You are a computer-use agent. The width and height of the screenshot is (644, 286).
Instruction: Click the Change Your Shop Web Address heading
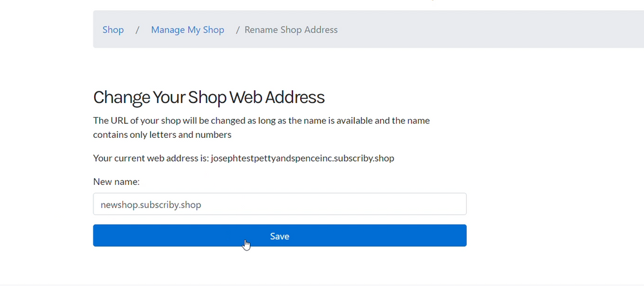(x=209, y=97)
